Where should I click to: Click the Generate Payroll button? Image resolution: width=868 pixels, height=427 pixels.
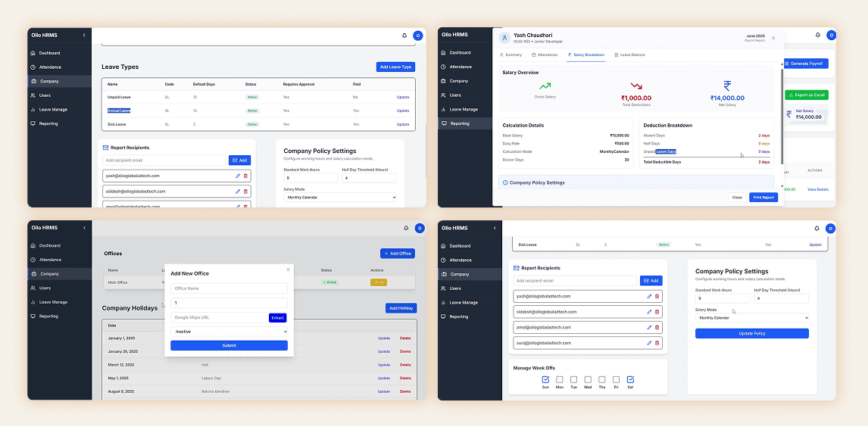807,64
